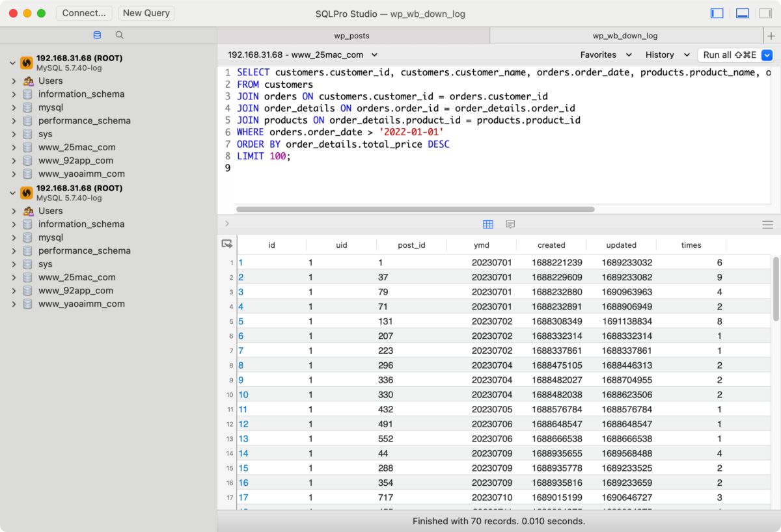
Task: Show the query messages view icon
Action: pyautogui.click(x=510, y=224)
